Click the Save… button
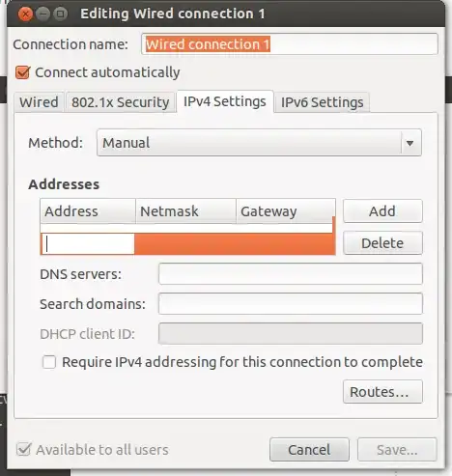This screenshot has width=452, height=476. coord(397,450)
